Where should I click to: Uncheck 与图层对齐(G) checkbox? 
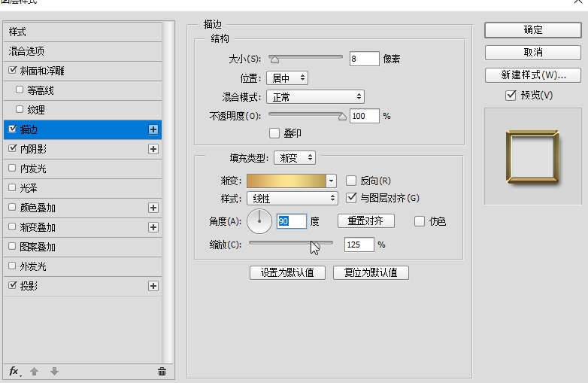pos(351,198)
